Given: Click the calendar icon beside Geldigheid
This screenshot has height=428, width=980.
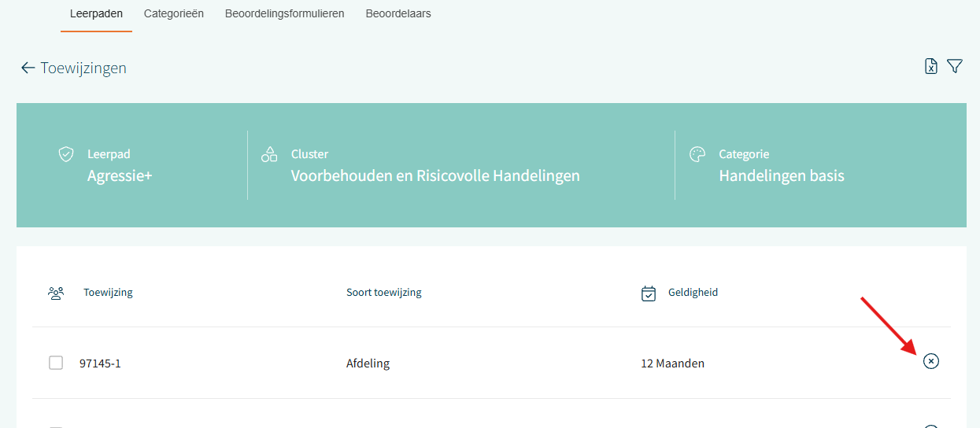Looking at the screenshot, I should point(649,293).
